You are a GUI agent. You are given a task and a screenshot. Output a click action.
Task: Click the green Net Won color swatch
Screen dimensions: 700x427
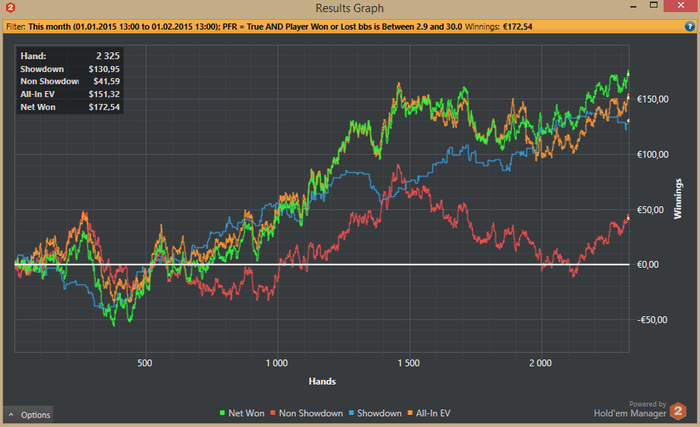(x=222, y=413)
